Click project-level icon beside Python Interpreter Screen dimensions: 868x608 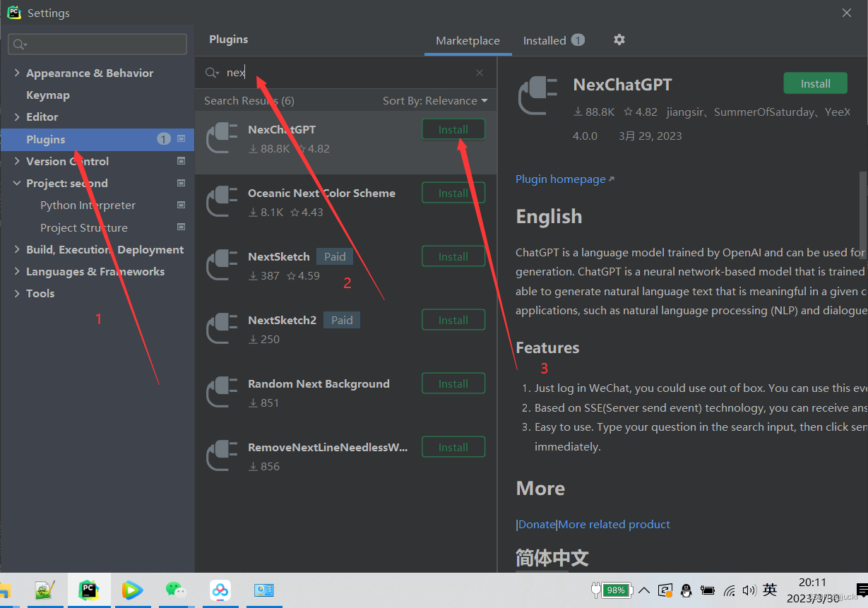pyautogui.click(x=182, y=205)
